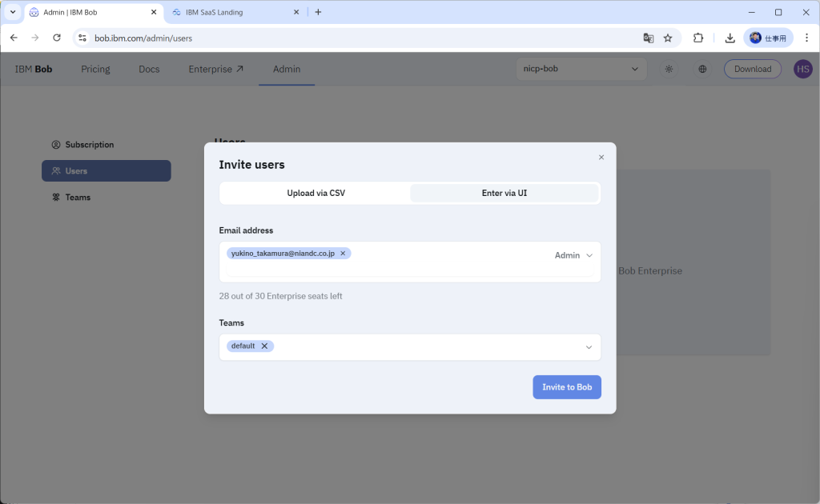Reload the current page
820x504 pixels.
tap(57, 38)
